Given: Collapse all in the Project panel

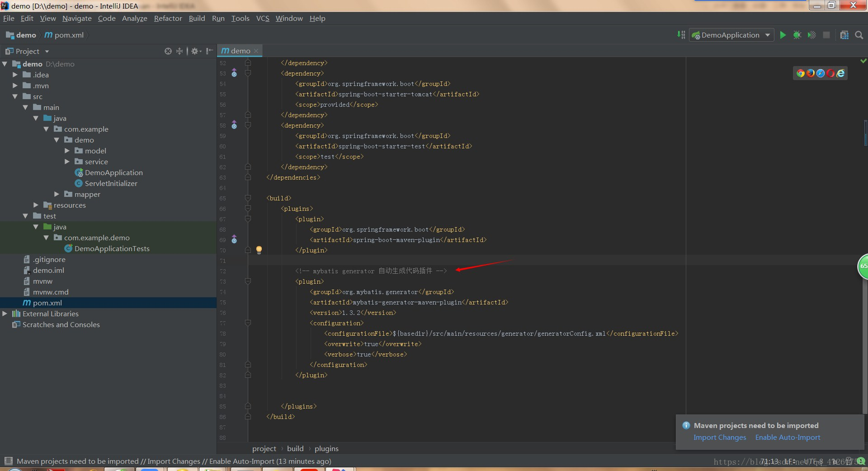Looking at the screenshot, I should pos(179,51).
